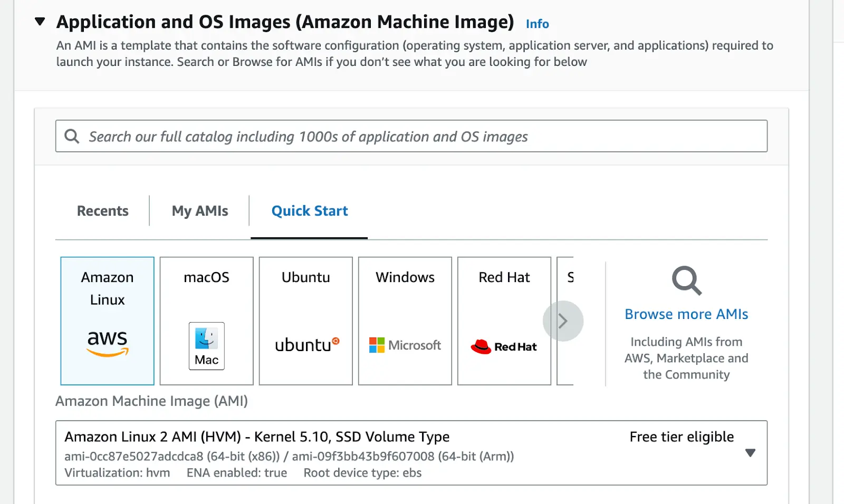Choose the macOS AMI tile
Viewport: 844px width, 504px height.
click(207, 321)
